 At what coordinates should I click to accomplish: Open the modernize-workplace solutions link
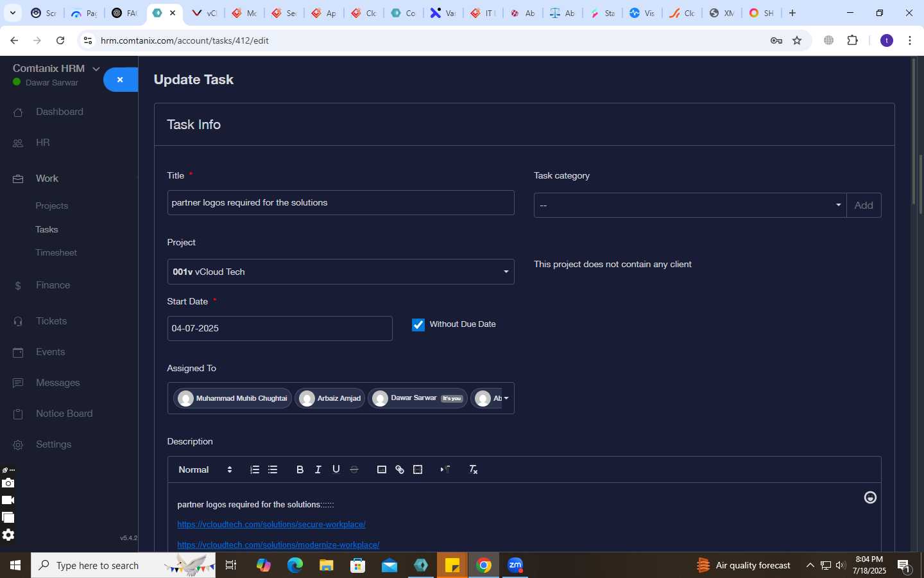[x=278, y=545]
